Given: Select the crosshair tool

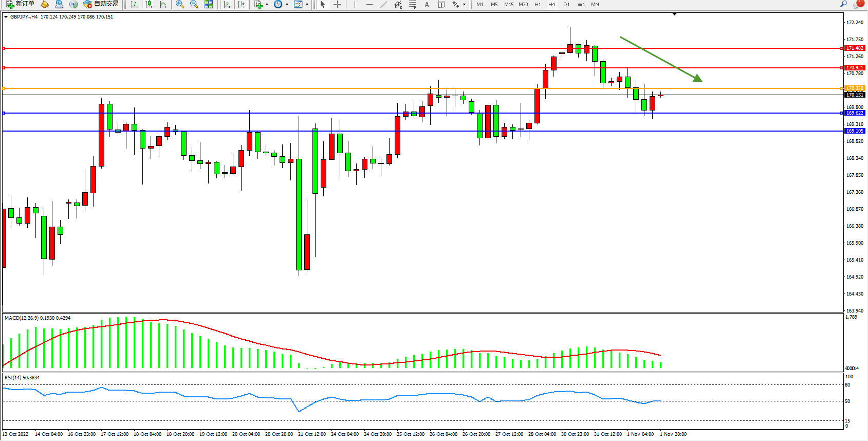Looking at the screenshot, I should point(337,4).
